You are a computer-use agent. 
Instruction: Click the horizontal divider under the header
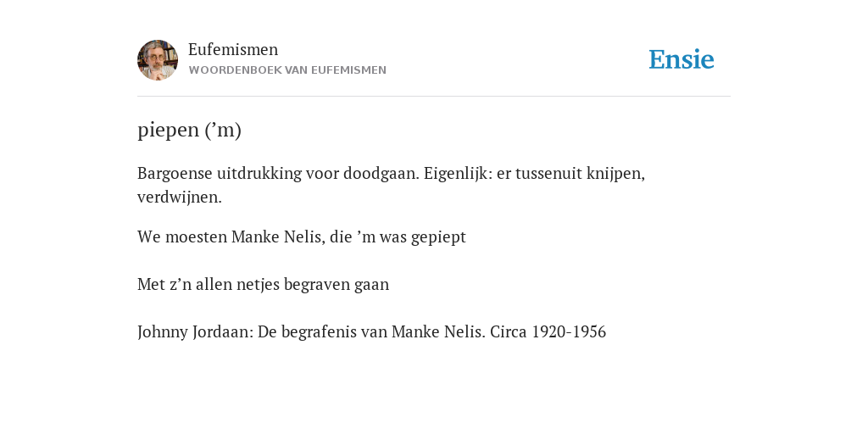pos(434,97)
